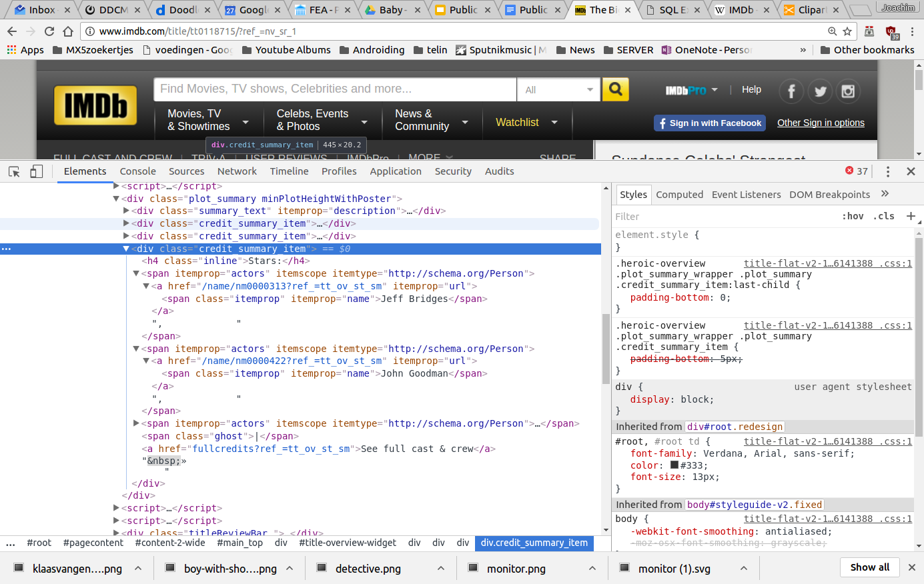Toggle the .cls element classes panel
Image resolution: width=924 pixels, height=584 pixels.
(884, 216)
